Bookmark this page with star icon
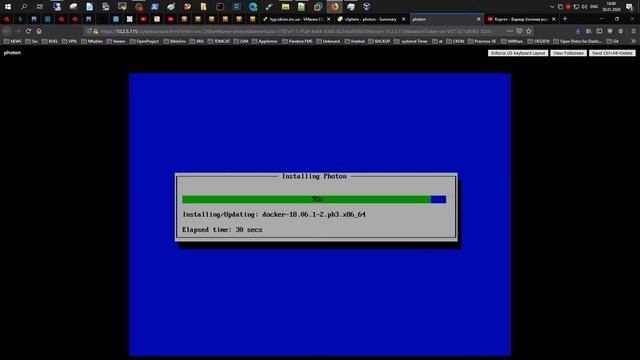Viewport: 640px width, 360px height. click(x=529, y=31)
